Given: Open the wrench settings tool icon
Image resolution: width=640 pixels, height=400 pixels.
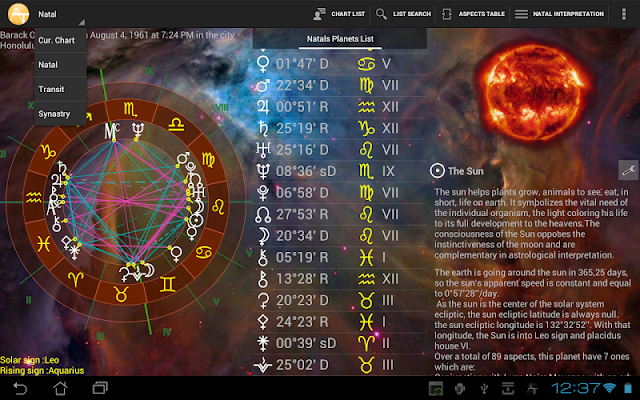Looking at the screenshot, I should point(628,170).
